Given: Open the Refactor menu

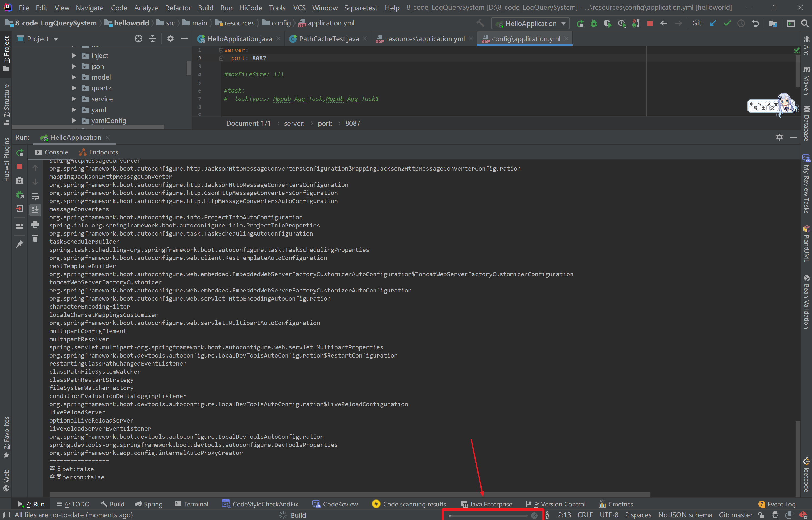Looking at the screenshot, I should click(x=178, y=7).
